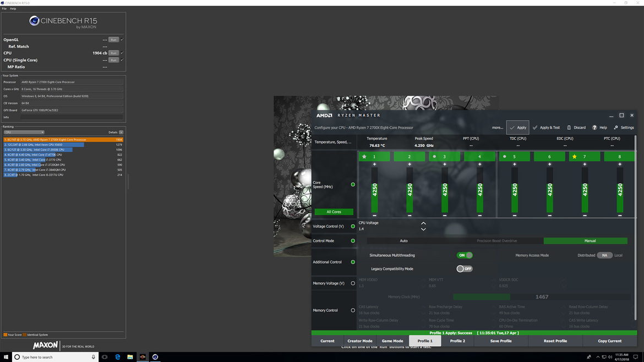
Task: Run the OpenGL benchmark
Action: pos(114,40)
